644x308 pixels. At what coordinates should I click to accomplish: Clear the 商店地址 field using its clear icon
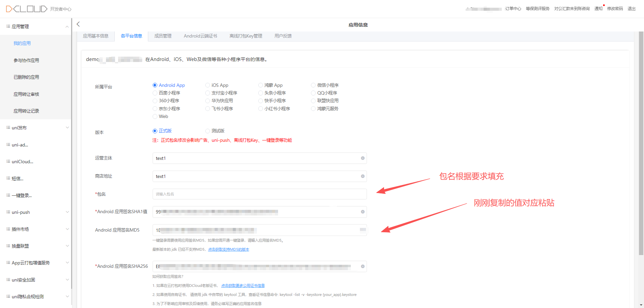(363, 176)
